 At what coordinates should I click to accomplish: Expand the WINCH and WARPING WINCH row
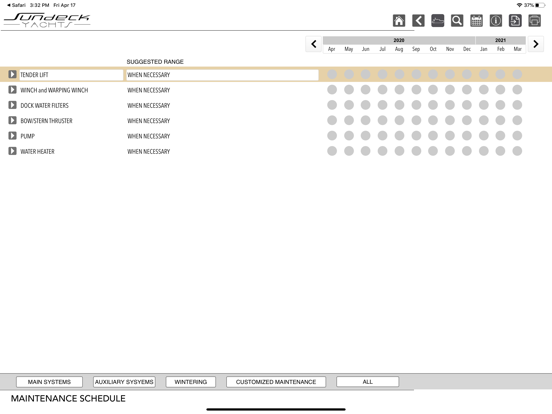(x=12, y=90)
